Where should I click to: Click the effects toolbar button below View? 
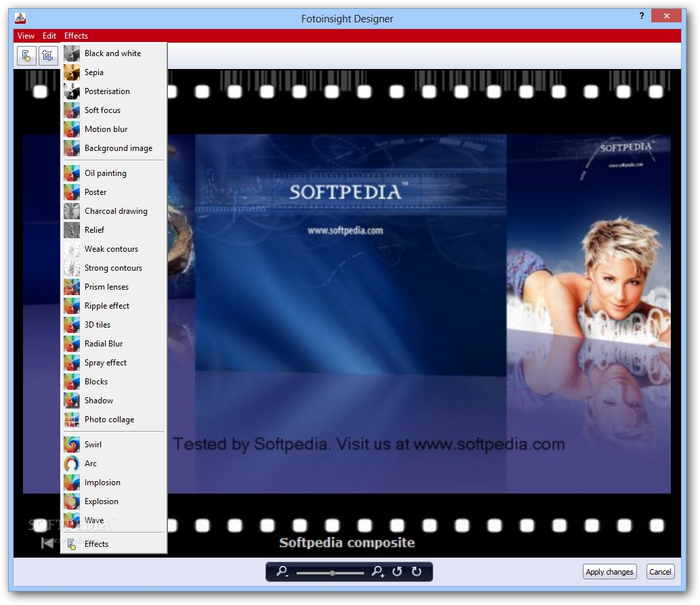click(26, 55)
